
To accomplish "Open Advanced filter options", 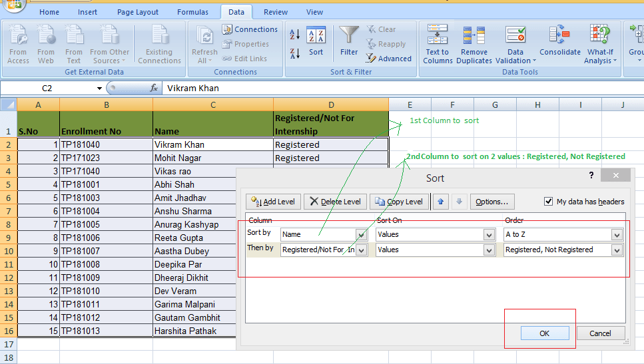I will point(389,59).
